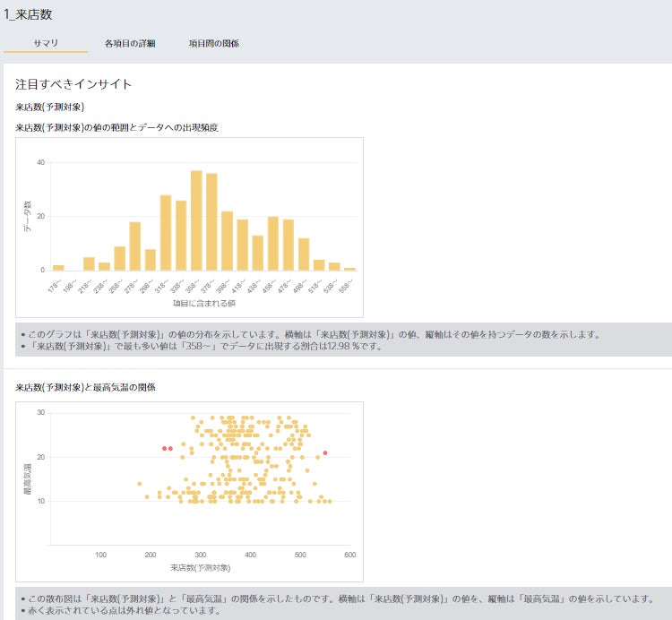Click the 1_来店数 page title
The height and width of the screenshot is (620, 672).
coord(33,13)
